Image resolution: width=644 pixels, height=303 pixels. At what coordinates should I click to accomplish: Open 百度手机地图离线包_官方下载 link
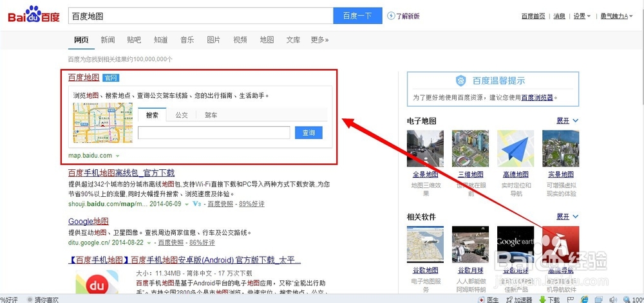click(122, 173)
